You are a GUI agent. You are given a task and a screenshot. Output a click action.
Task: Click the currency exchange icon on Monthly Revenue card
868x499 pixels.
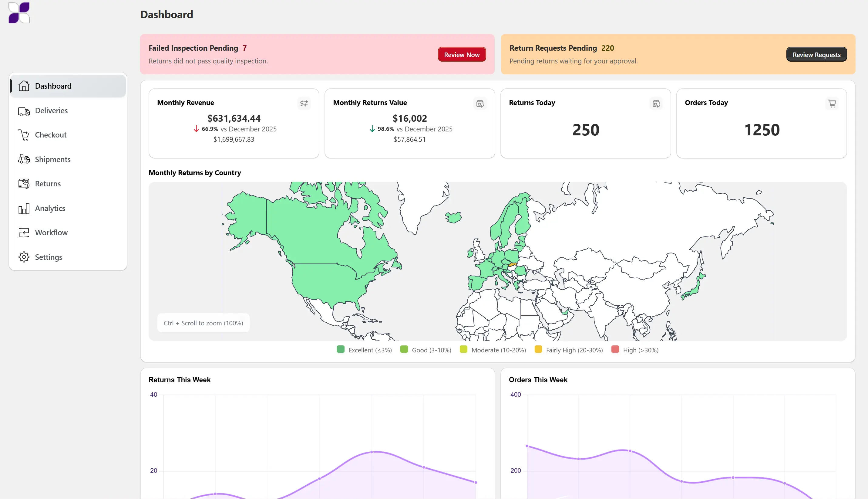tap(304, 103)
